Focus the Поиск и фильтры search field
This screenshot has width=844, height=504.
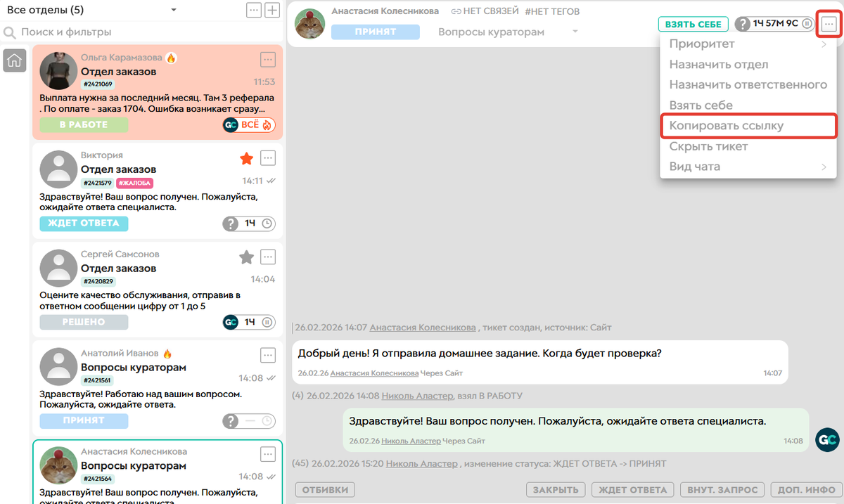point(141,32)
